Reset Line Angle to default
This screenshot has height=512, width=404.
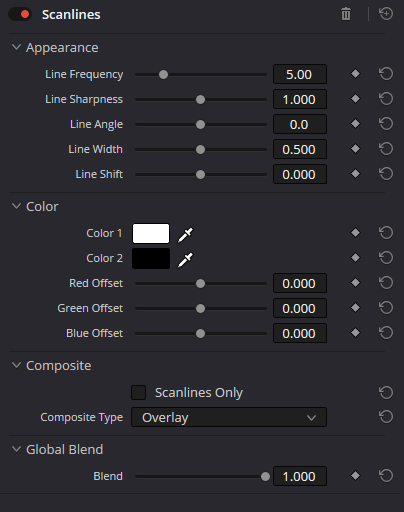[386, 124]
